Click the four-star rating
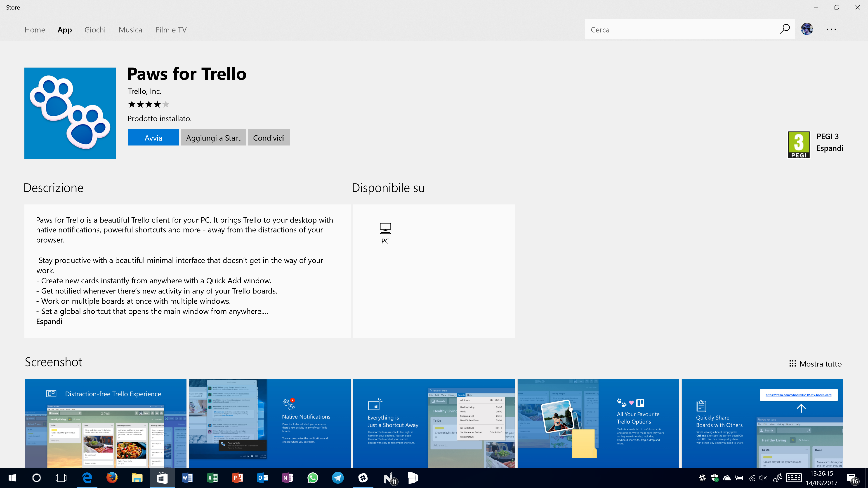 click(x=149, y=104)
